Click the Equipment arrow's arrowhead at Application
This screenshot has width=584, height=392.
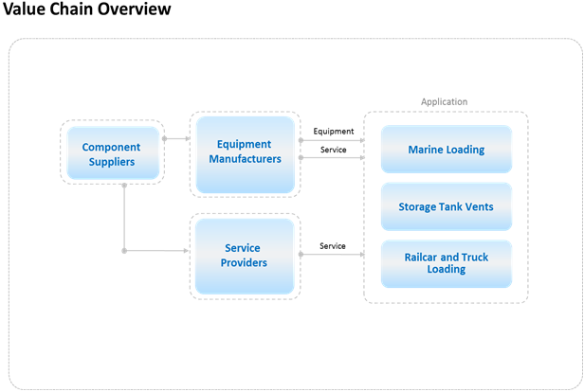360,140
